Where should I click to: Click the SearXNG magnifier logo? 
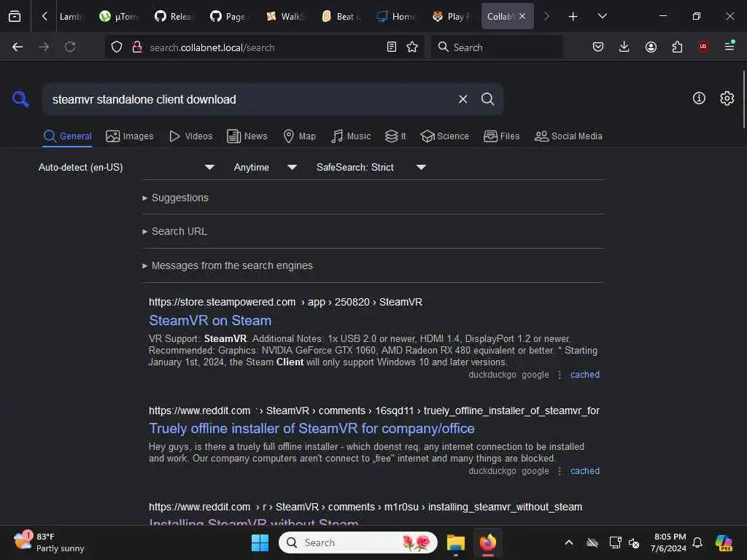pyautogui.click(x=20, y=99)
